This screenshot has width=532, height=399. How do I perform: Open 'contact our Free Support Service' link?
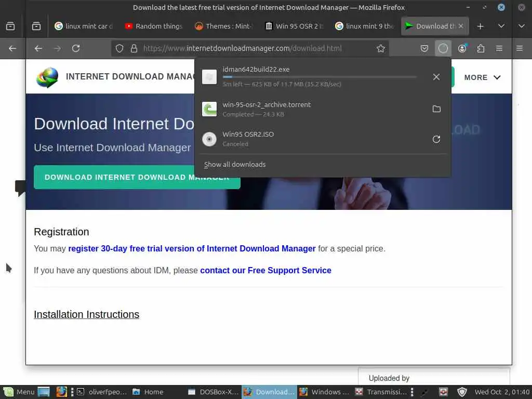(x=265, y=270)
